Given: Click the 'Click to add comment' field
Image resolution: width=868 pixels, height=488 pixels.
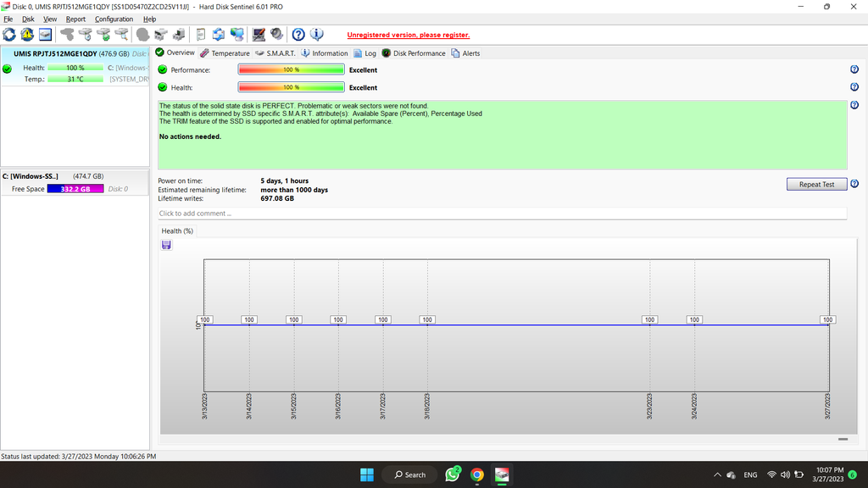Looking at the screenshot, I should click(502, 213).
